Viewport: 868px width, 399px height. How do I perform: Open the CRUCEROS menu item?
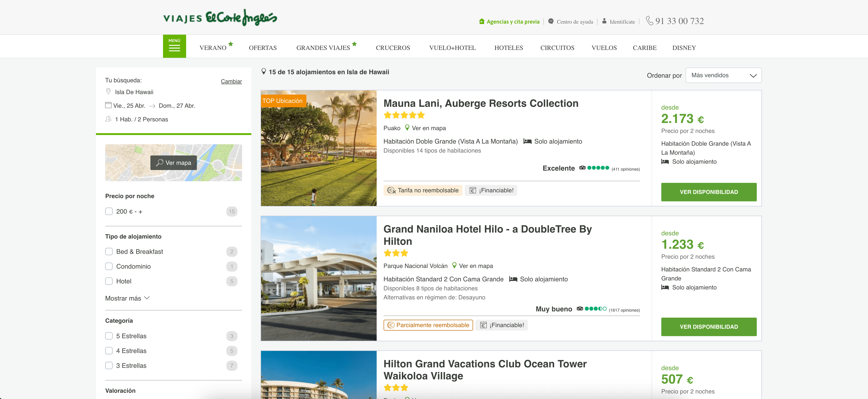click(393, 48)
